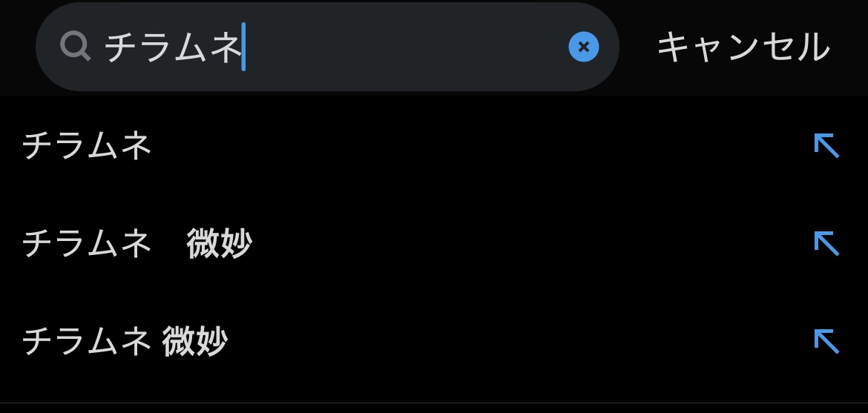Place the cursor at the end of the search text
Image resolution: width=868 pixels, height=413 pixels.
(243, 47)
